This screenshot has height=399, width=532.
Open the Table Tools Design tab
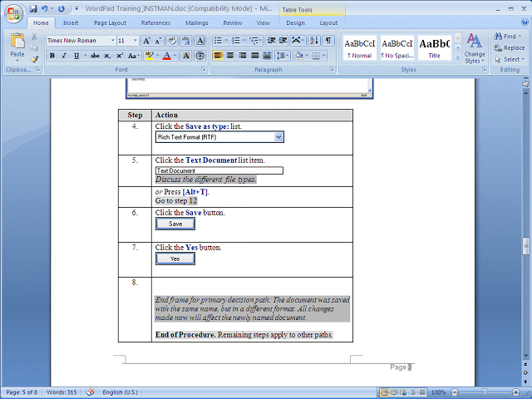295,23
